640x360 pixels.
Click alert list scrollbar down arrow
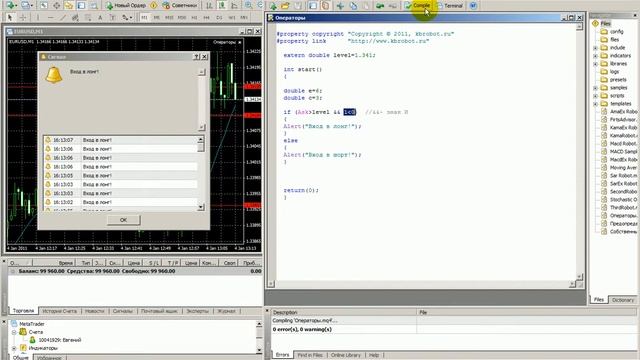coord(200,207)
